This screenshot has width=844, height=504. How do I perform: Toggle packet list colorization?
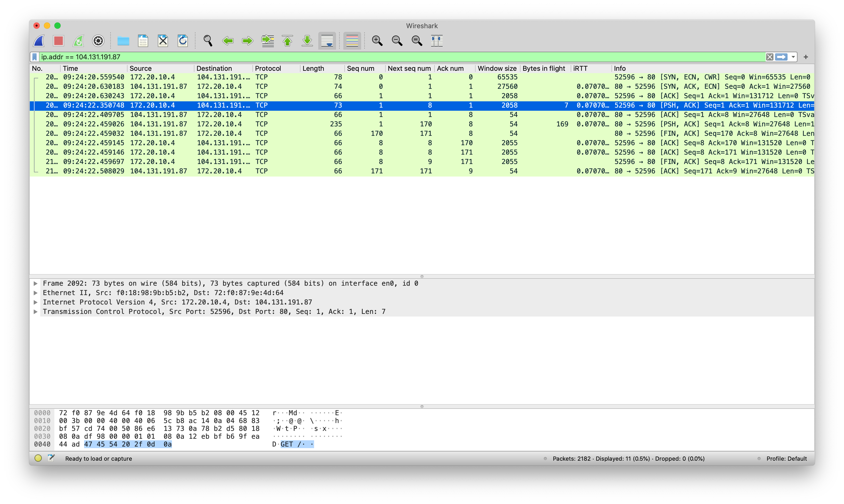click(352, 41)
